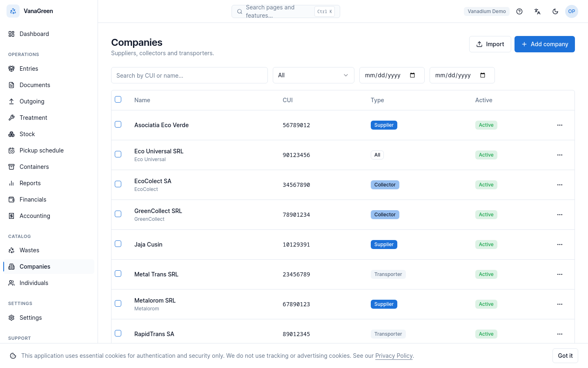Select the Asociatia Eco Verde row checkbox
Viewport: 588px width, 368px height.
[118, 124]
